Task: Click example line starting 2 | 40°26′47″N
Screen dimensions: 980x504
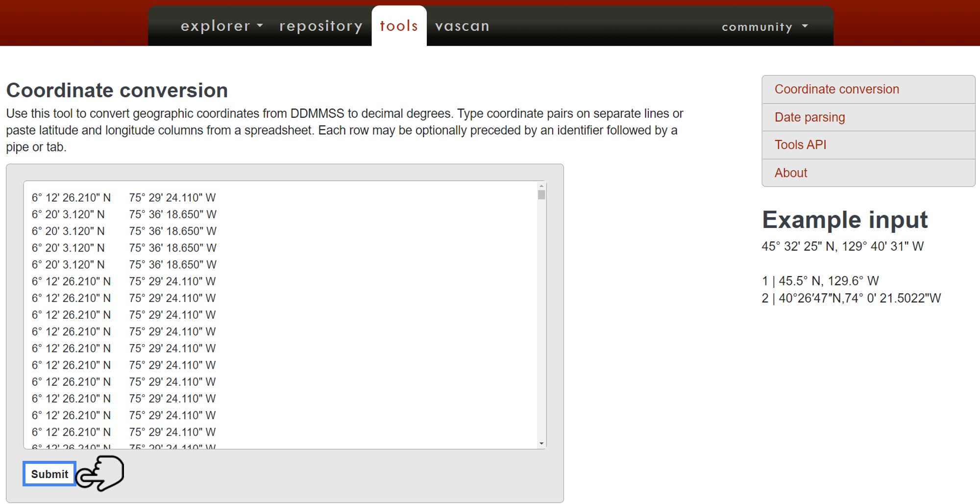Action: click(x=851, y=298)
